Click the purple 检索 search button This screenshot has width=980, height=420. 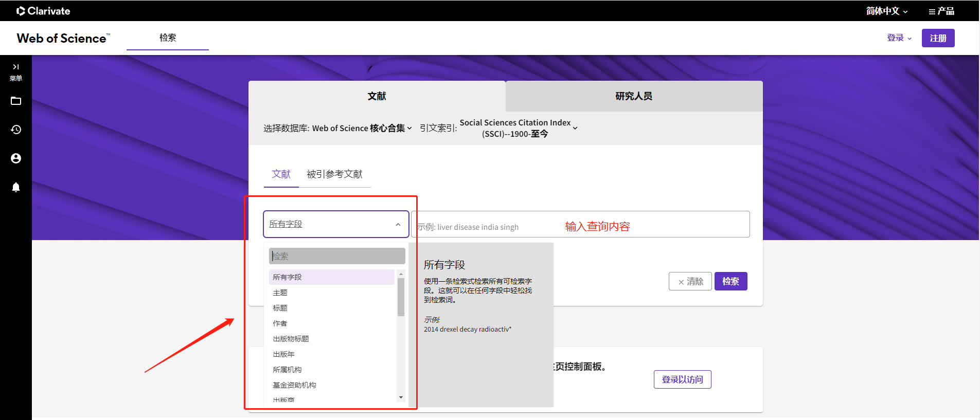[730, 281]
